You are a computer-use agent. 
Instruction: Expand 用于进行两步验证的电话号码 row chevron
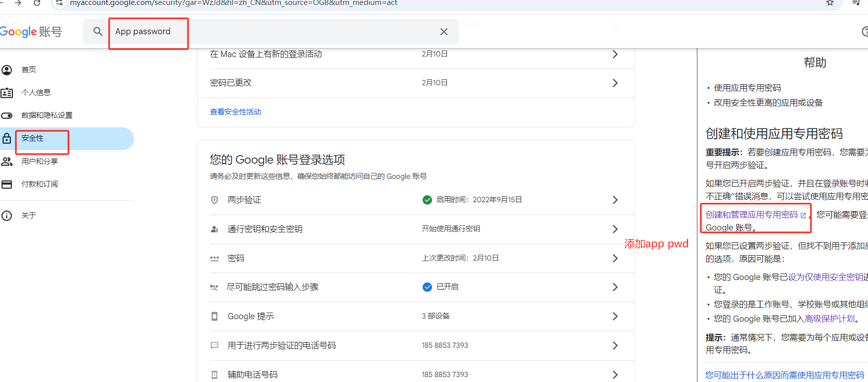(615, 345)
